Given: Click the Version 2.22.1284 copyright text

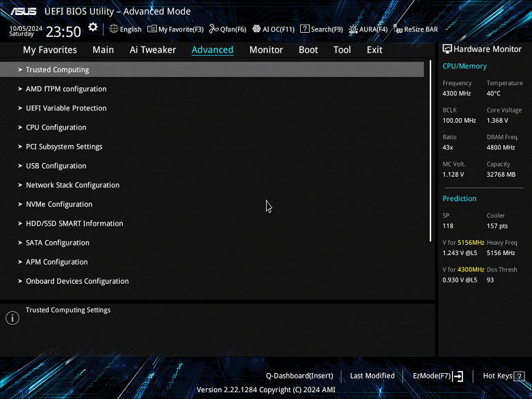Looking at the screenshot, I should pos(266,390).
